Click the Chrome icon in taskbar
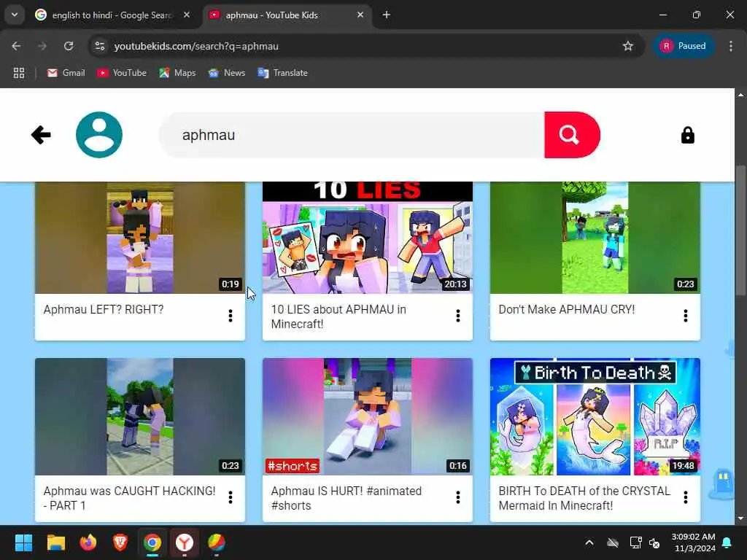 [x=152, y=542]
